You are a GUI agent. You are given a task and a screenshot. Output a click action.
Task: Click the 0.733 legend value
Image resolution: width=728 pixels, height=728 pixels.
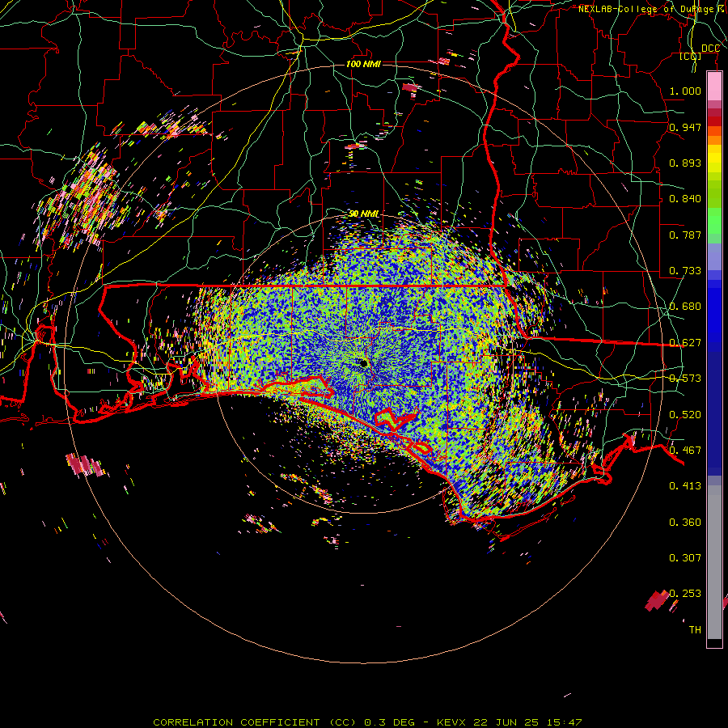pos(685,271)
